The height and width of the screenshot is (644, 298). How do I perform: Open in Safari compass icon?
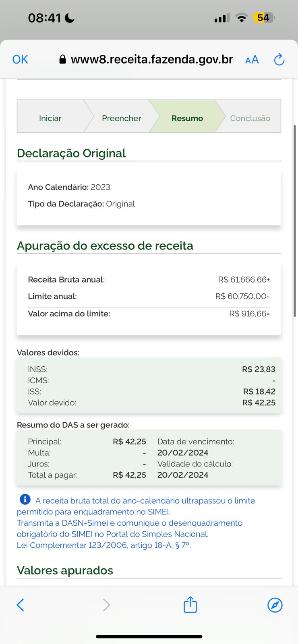tap(275, 605)
